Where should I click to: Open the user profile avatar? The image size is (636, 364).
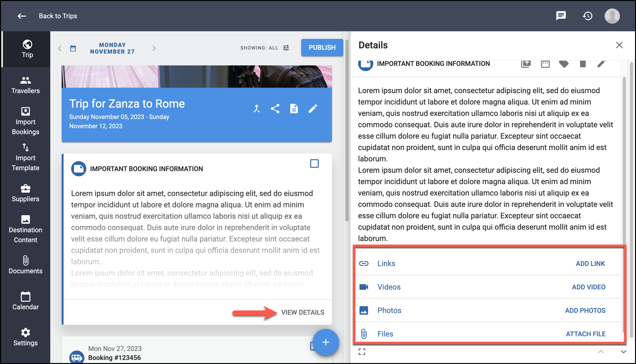click(x=612, y=16)
